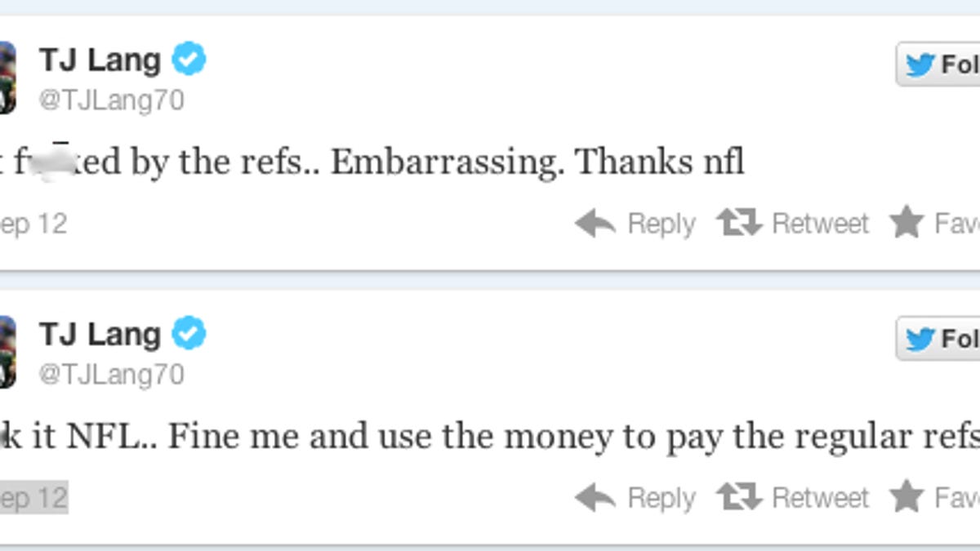Viewport: 980px width, 551px height.
Task: Click the Reply text on the "Embarrassing" tweet
Action: [661, 224]
